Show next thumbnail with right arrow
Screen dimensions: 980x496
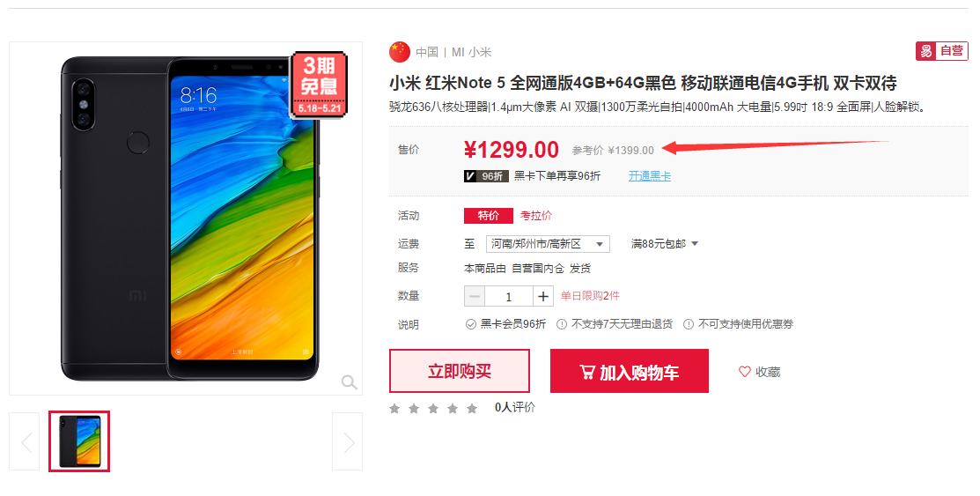coord(348,441)
